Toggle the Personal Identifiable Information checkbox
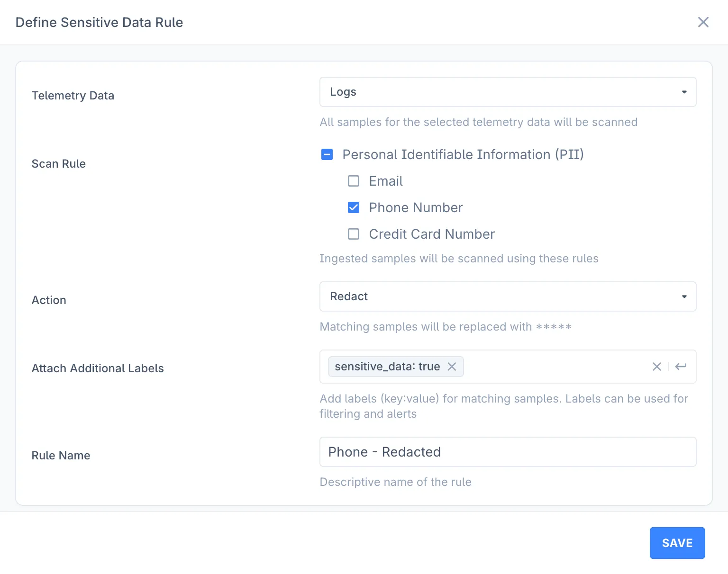 327,154
